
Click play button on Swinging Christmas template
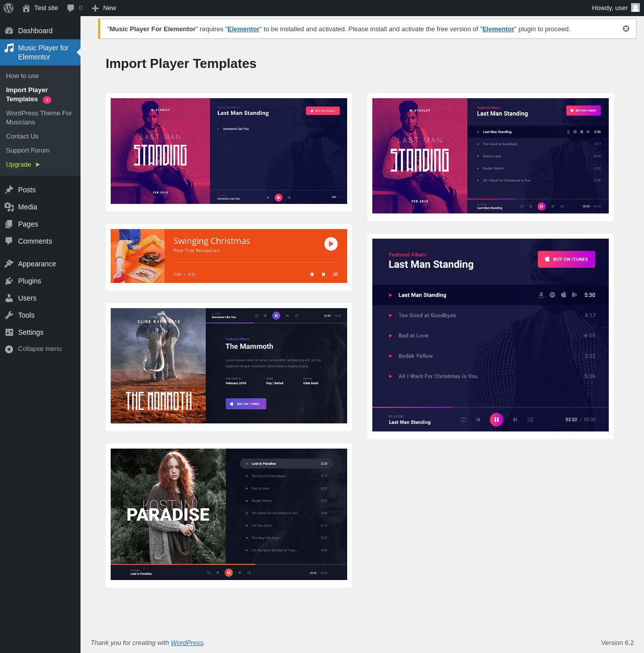pos(331,244)
